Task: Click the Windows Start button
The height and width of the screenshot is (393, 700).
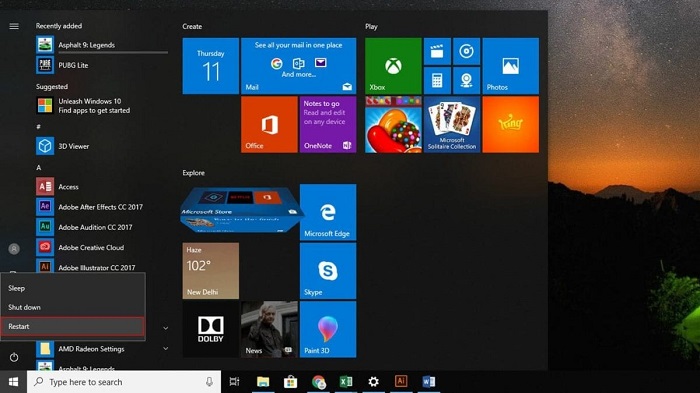Action: [13, 382]
